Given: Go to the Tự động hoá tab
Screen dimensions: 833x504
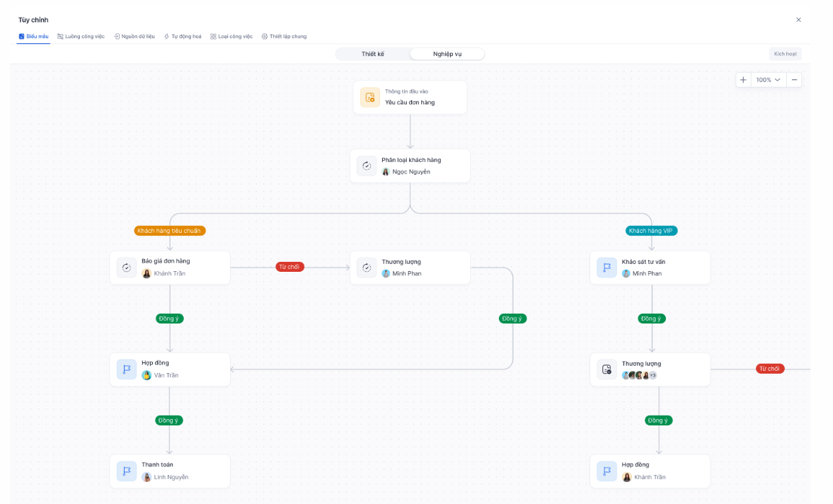Looking at the screenshot, I should pos(183,37).
